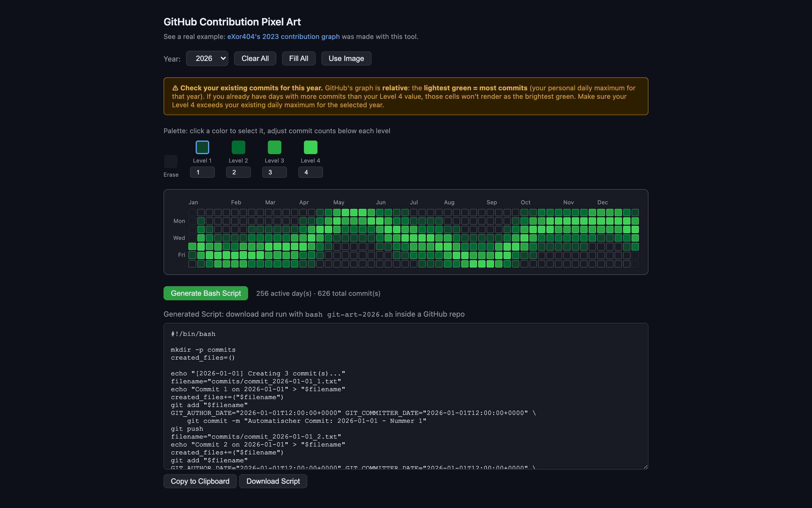812x508 pixels.
Task: Click Copy to Clipboard button
Action: tap(200, 481)
